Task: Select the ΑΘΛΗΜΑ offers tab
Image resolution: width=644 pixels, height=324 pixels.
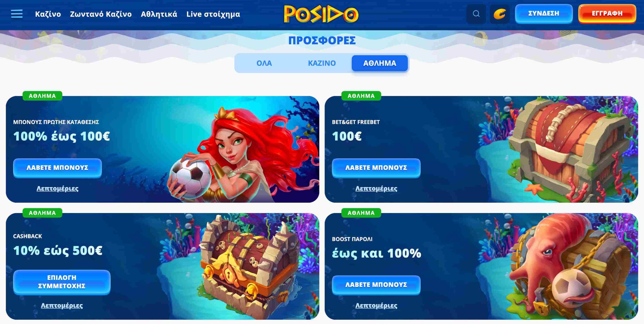Action: pos(380,63)
